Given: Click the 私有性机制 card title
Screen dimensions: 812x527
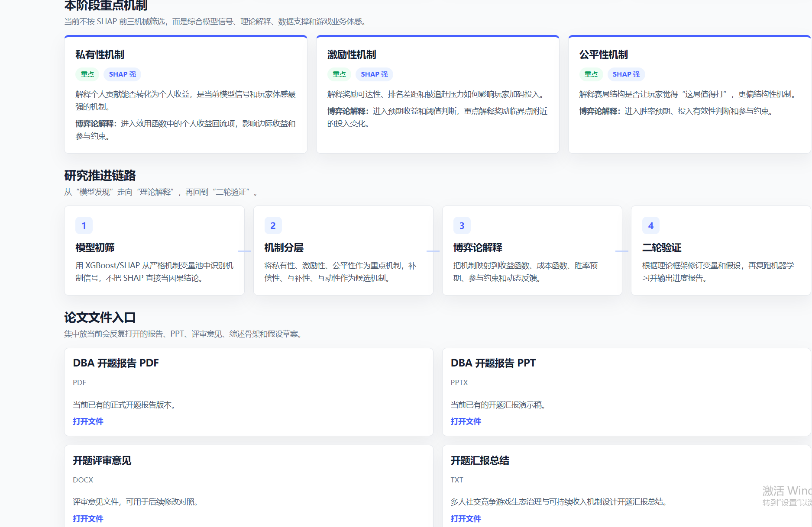Looking at the screenshot, I should tap(100, 55).
